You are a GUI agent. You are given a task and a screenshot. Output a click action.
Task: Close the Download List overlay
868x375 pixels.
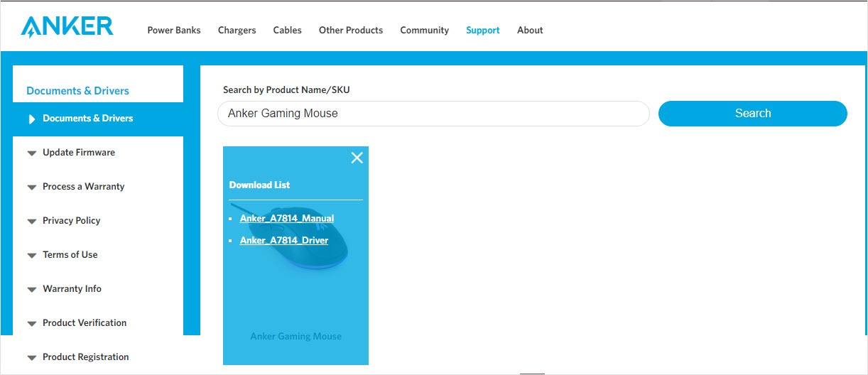pos(357,158)
